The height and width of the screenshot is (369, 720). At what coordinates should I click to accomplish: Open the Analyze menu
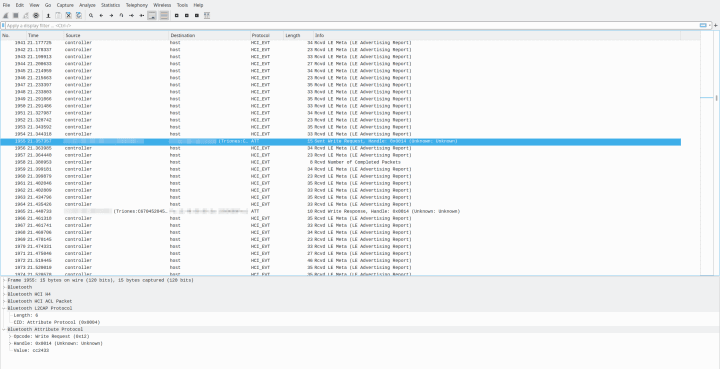tap(87, 5)
